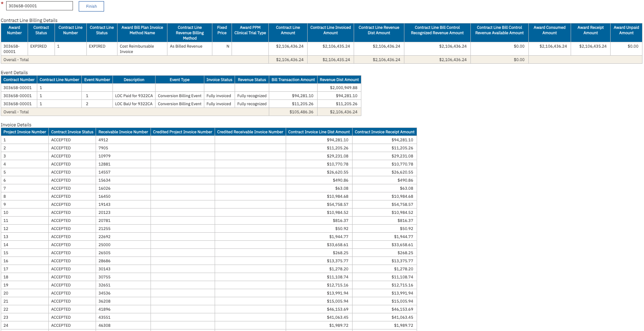This screenshot has width=644, height=331.
Task: Click the Project Invoice Number header
Action: tap(25, 132)
